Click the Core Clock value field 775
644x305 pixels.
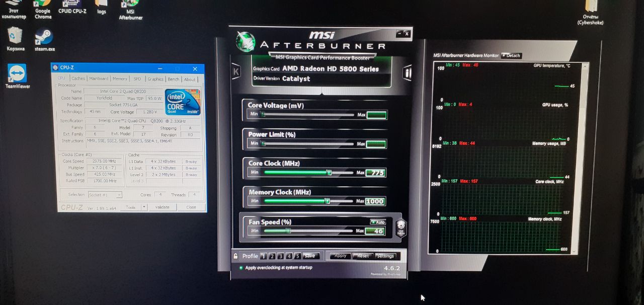click(x=376, y=173)
